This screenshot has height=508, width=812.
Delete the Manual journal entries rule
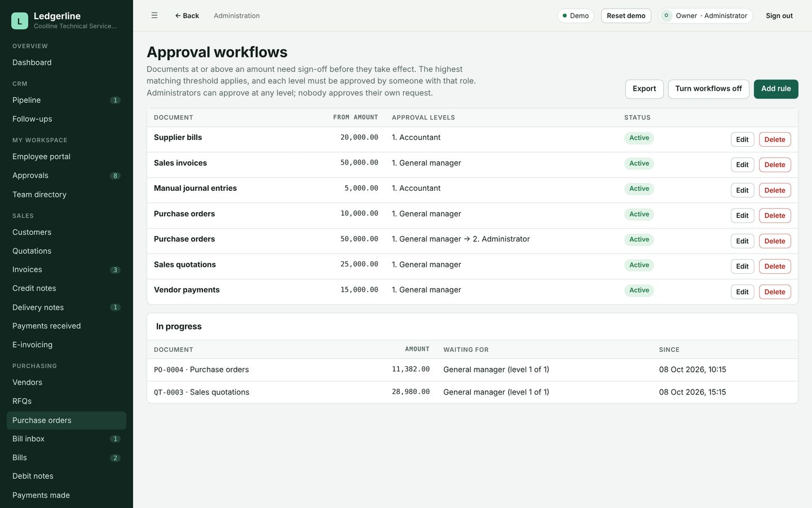[x=775, y=190]
